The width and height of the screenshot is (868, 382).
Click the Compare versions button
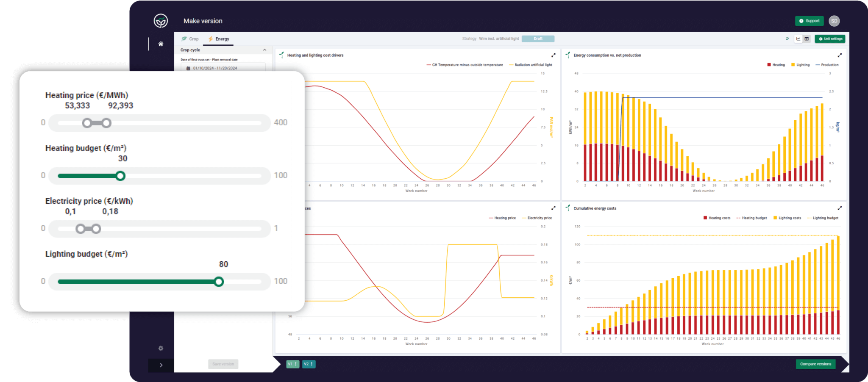point(815,364)
